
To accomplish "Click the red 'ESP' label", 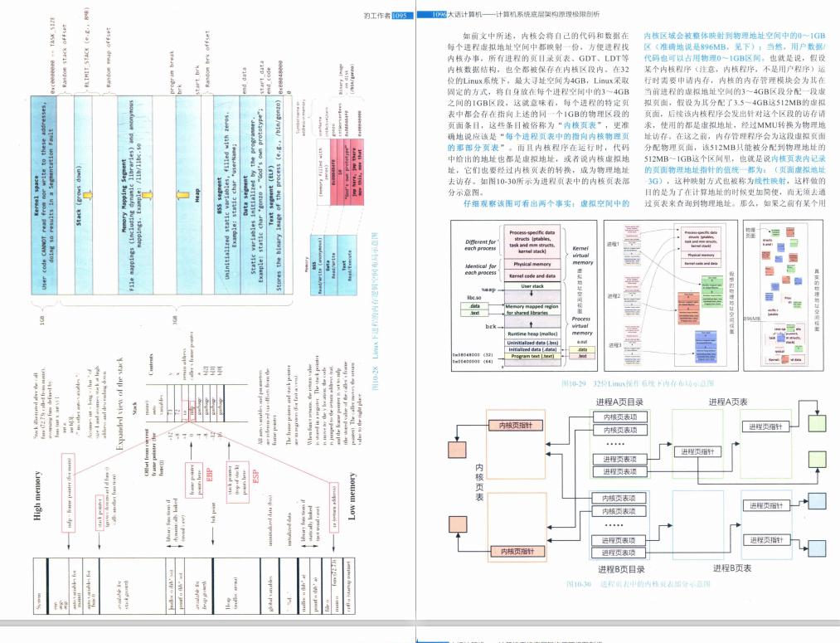I will 255,476.
